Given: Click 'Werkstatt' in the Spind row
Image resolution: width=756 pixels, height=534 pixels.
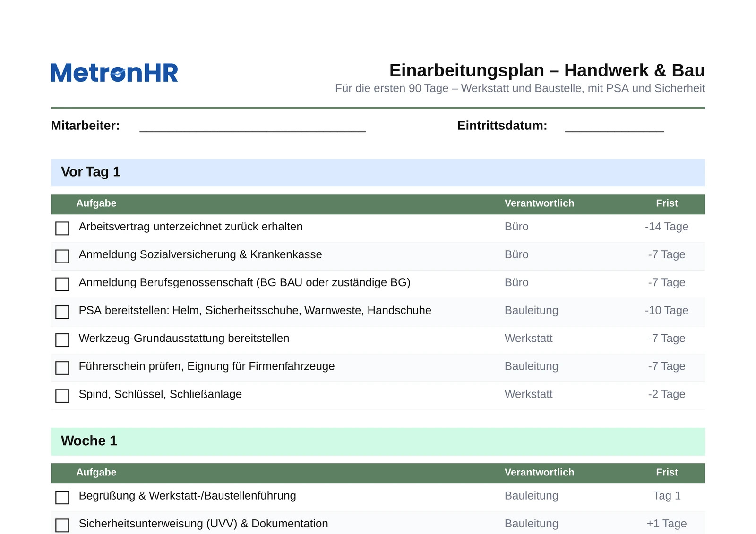Looking at the screenshot, I should (529, 394).
